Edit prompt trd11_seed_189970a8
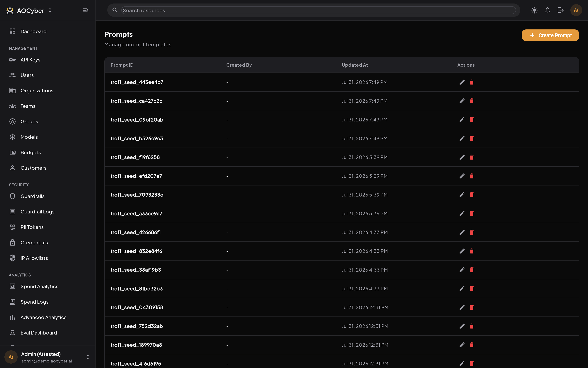 coord(462,345)
